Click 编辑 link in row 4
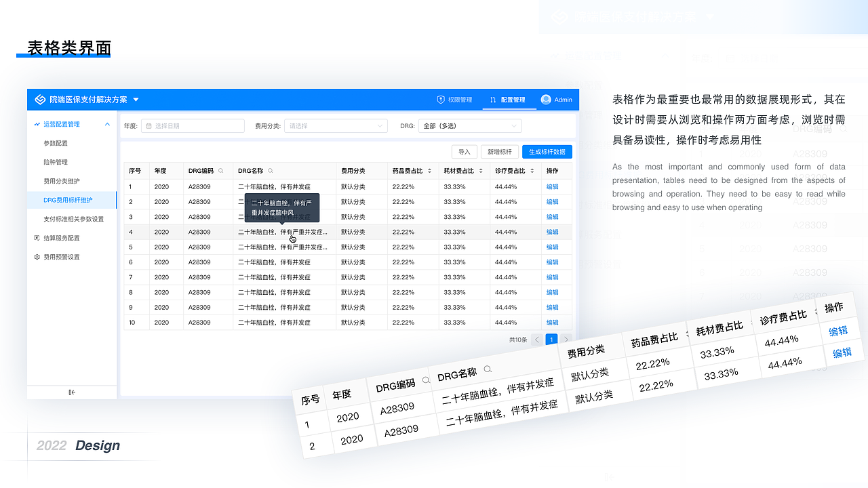The image size is (868, 488). pyautogui.click(x=553, y=232)
